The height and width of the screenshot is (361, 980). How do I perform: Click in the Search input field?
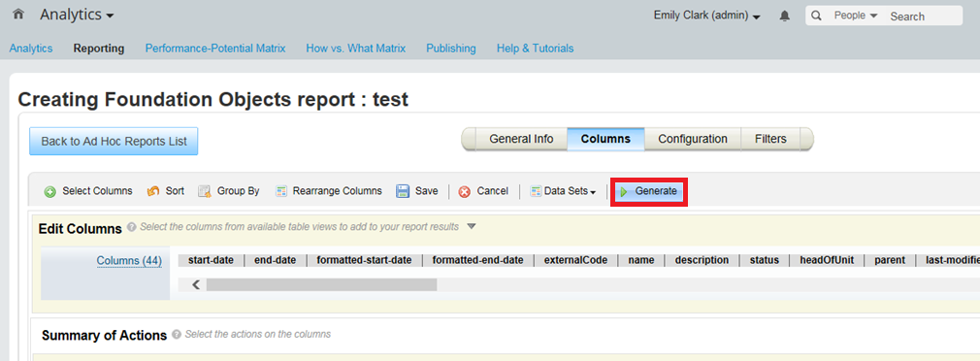(x=924, y=16)
